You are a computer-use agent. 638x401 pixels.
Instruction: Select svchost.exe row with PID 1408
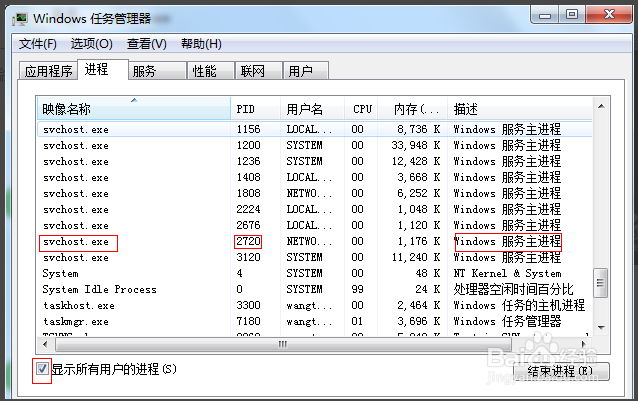coord(315,177)
